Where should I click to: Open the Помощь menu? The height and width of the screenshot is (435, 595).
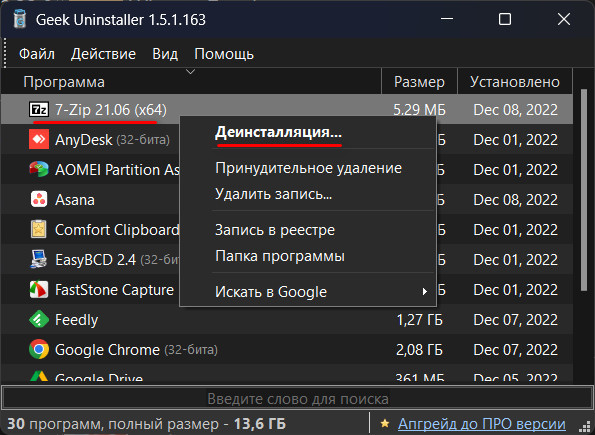tap(224, 54)
